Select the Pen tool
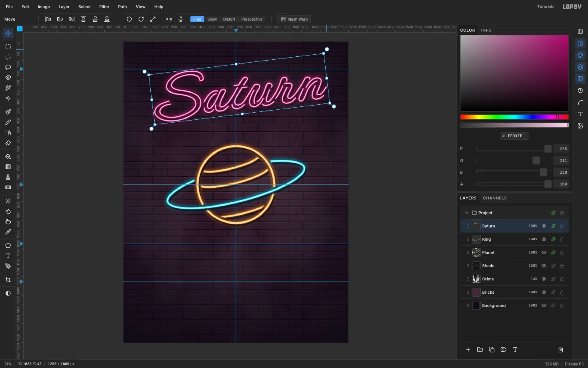Screen dimensions: 588x368 click(x=8, y=266)
